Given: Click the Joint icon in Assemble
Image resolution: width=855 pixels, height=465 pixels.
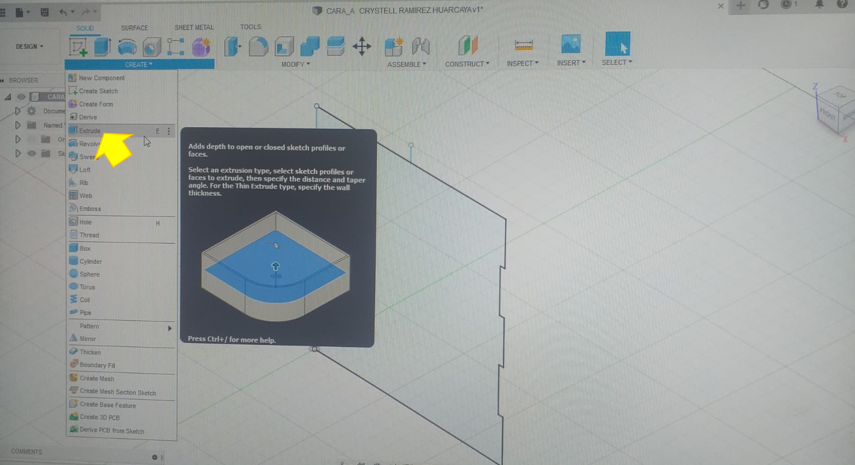Looking at the screenshot, I should [420, 46].
